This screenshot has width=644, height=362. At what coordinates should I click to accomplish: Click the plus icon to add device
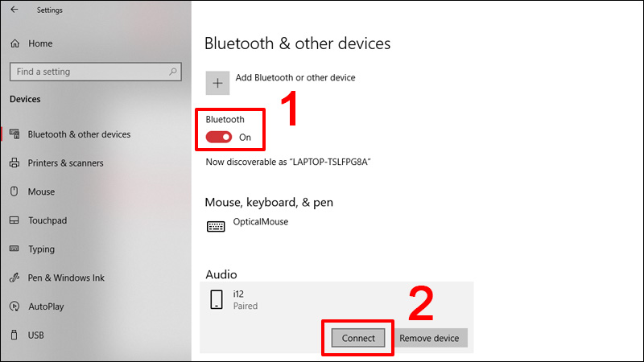[217, 83]
